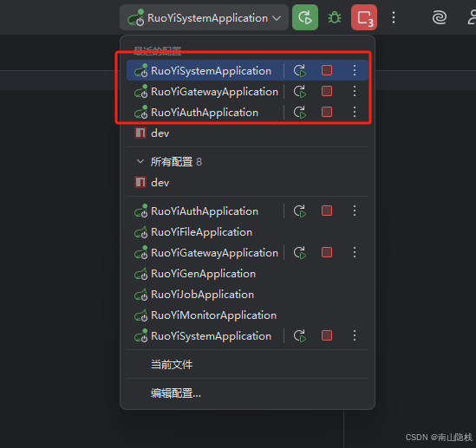The height and width of the screenshot is (448, 476).
Task: Stop RuoYiSystemApplication under 所有配置
Action: coord(327,335)
